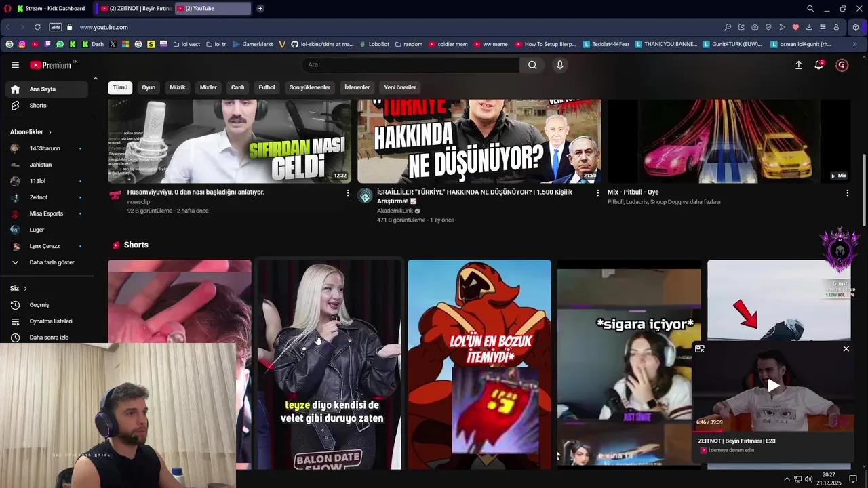
Task: Open the Twitch bookmark icon
Action: (x=47, y=44)
